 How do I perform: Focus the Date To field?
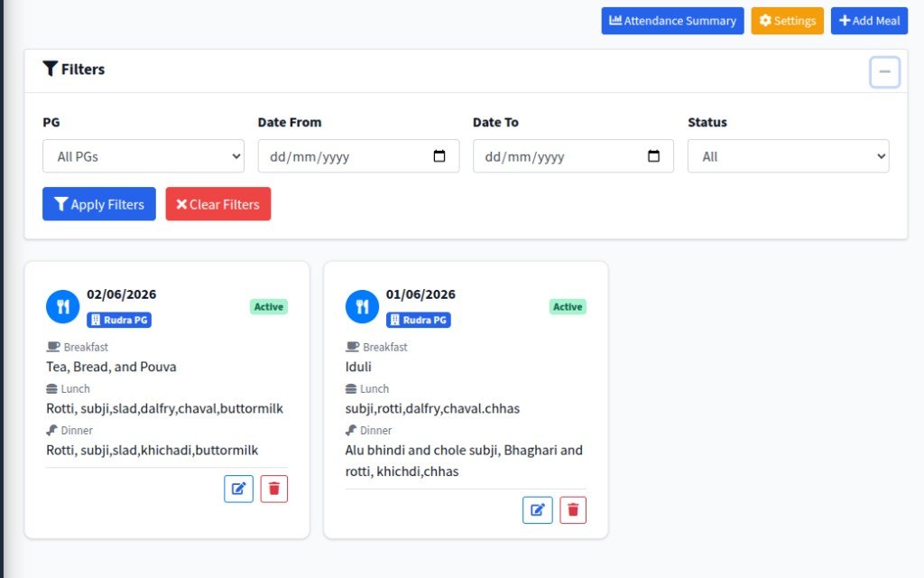coord(573,156)
